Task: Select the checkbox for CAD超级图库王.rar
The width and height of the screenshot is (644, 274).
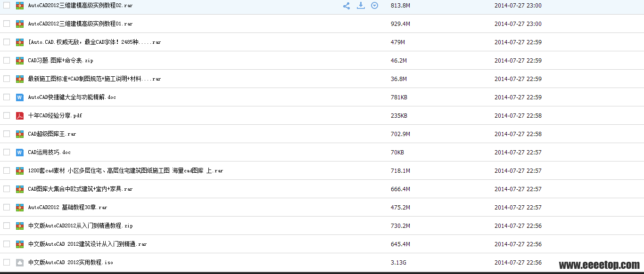Action: pyautogui.click(x=7, y=134)
